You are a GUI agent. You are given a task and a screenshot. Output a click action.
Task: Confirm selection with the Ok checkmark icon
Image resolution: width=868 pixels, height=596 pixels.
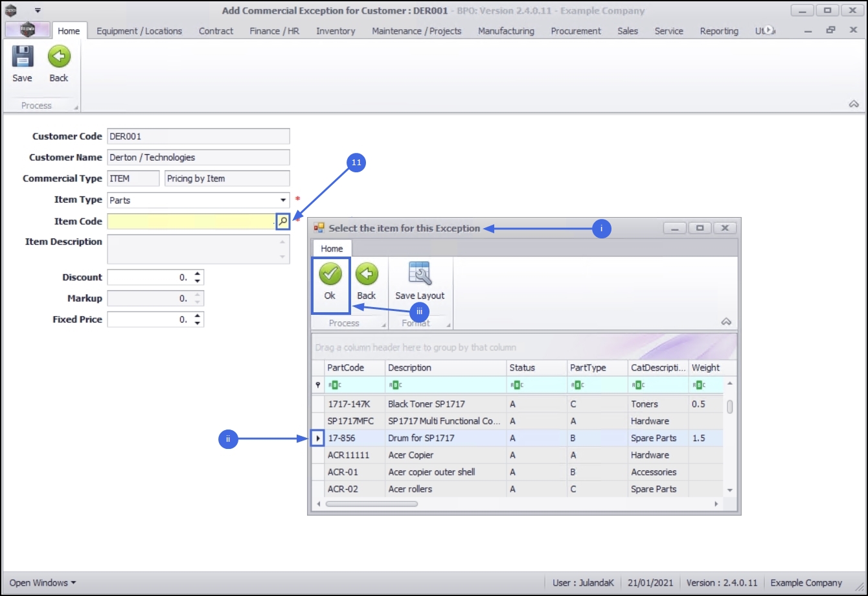click(330, 275)
